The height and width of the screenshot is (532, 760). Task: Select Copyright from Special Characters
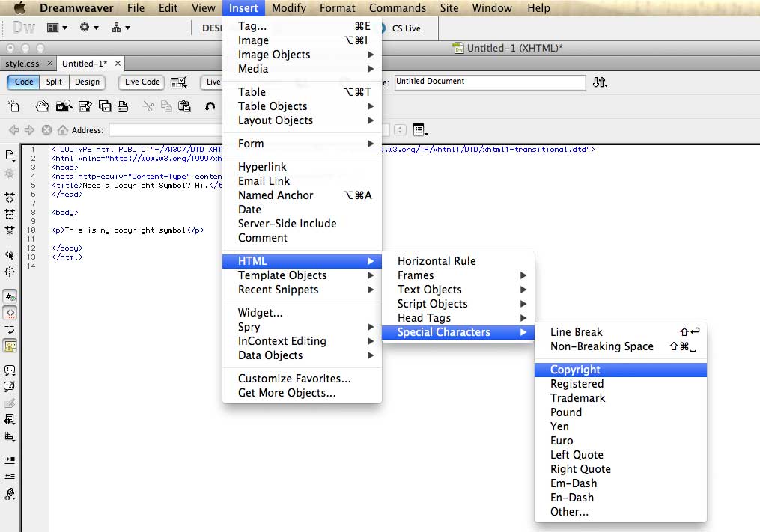621,370
